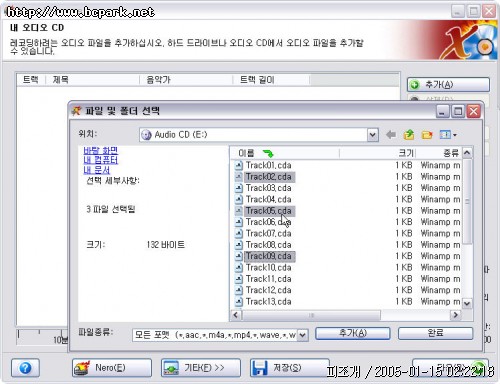Click the Track01.cda file icon
The image size is (500, 384).
[x=238, y=165]
